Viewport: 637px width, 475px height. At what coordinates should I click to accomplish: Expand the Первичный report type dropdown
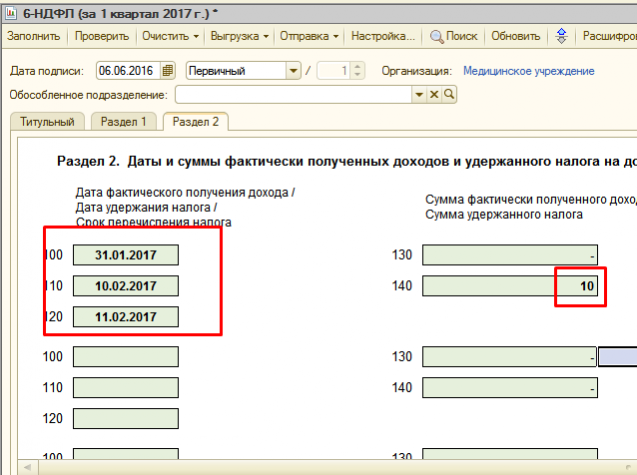292,71
